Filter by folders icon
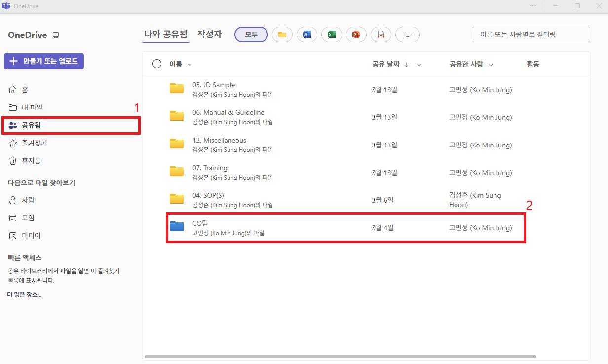Image resolution: width=608 pixels, height=364 pixels. coord(282,35)
